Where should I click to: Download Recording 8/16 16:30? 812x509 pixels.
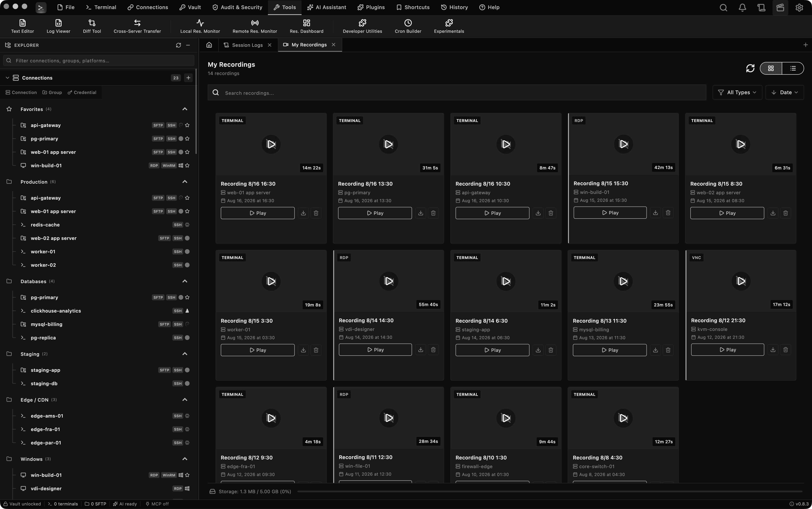pyautogui.click(x=303, y=213)
